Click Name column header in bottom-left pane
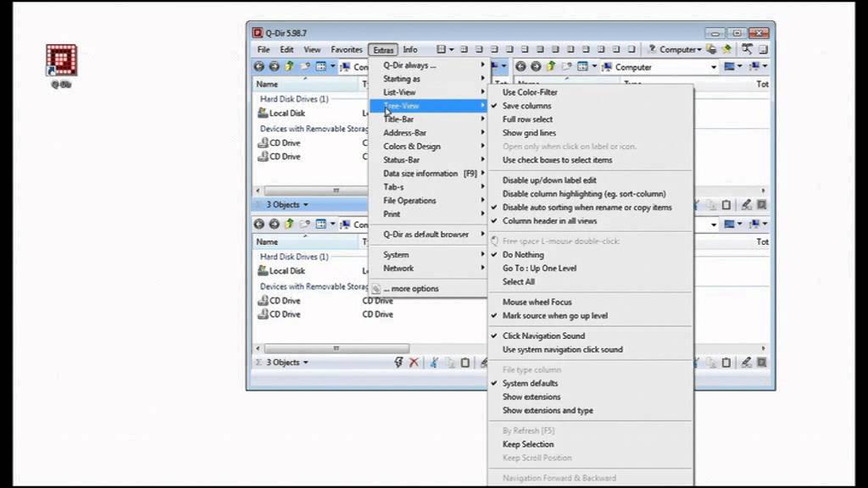The width and height of the screenshot is (868, 488). click(x=306, y=241)
